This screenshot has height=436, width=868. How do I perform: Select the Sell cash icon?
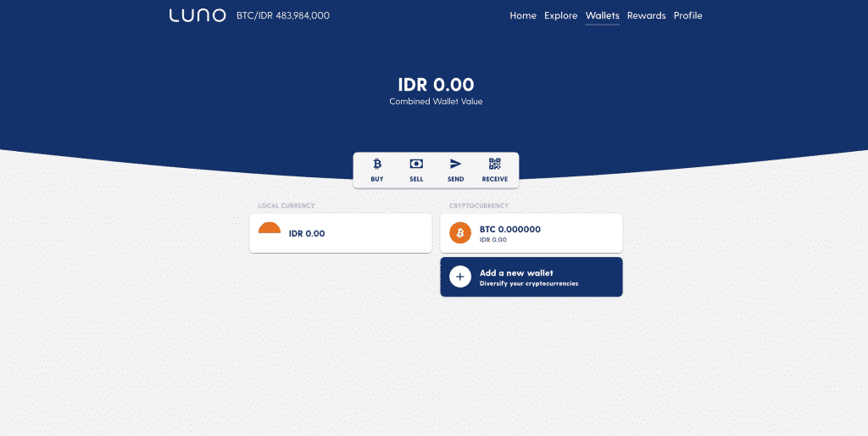[x=416, y=164]
